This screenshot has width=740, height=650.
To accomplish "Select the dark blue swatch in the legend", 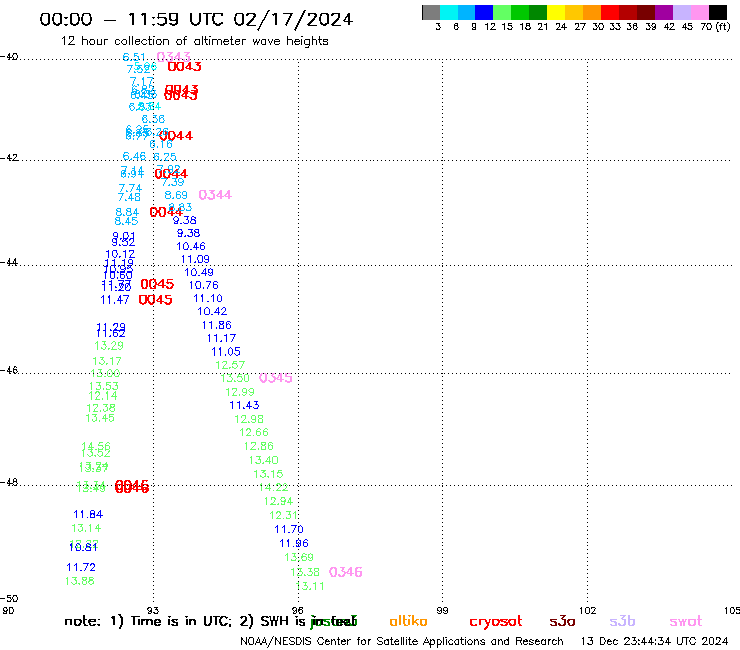I will pyautogui.click(x=484, y=12).
